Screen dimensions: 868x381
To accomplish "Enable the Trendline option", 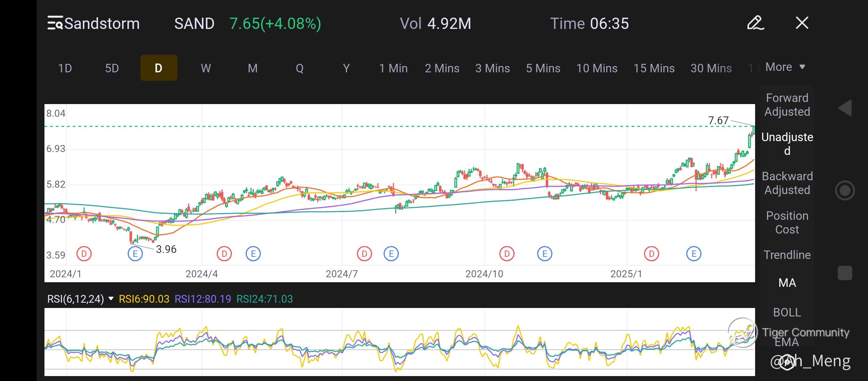I will tap(787, 255).
